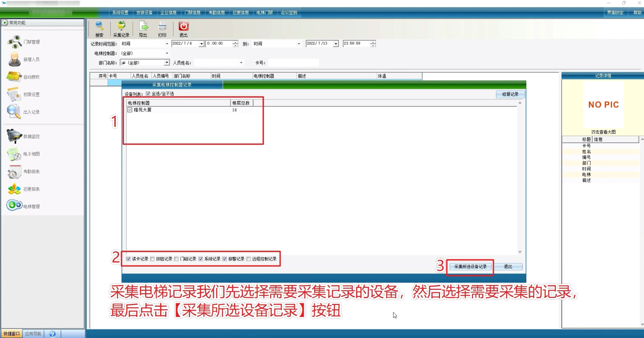Open 电梯管理 in the sidebar
644x338 pixels.
(23, 206)
